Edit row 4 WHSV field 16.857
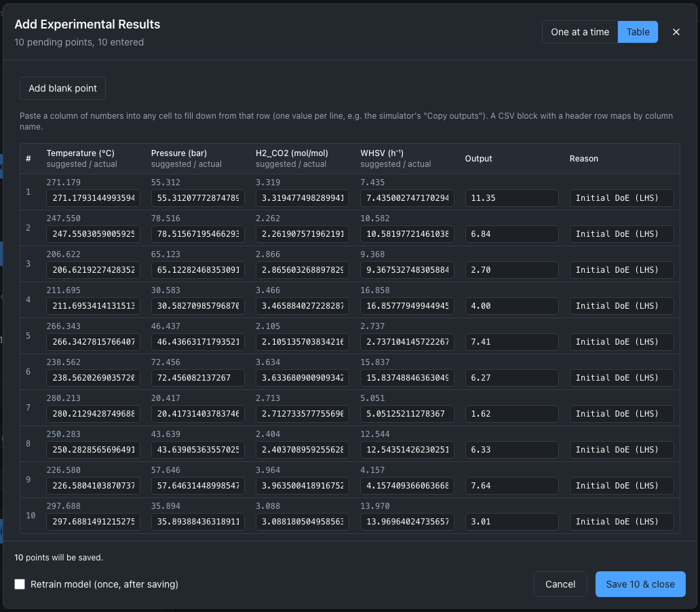 pyautogui.click(x=407, y=306)
